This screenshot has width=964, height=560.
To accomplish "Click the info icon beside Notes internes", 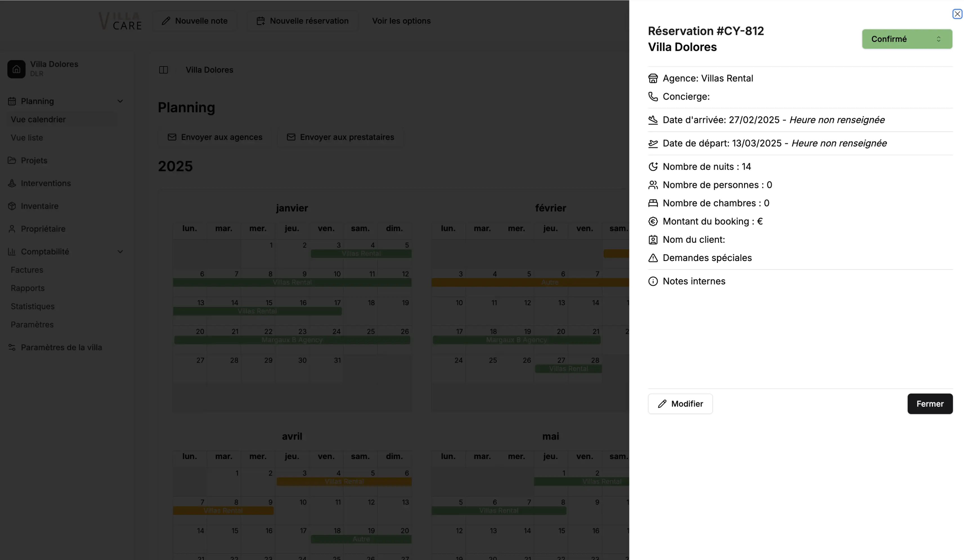I will click(x=653, y=281).
